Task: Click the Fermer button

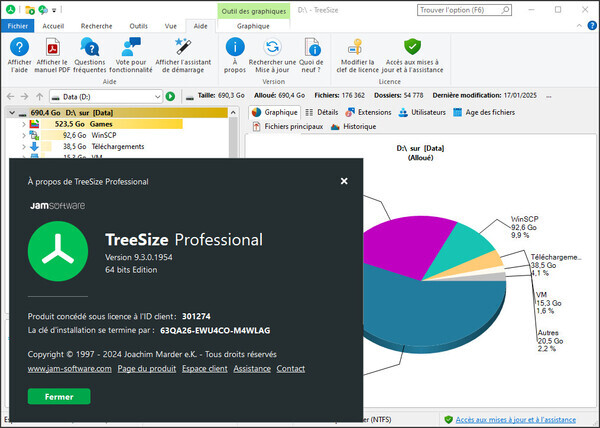Action: pyautogui.click(x=59, y=397)
